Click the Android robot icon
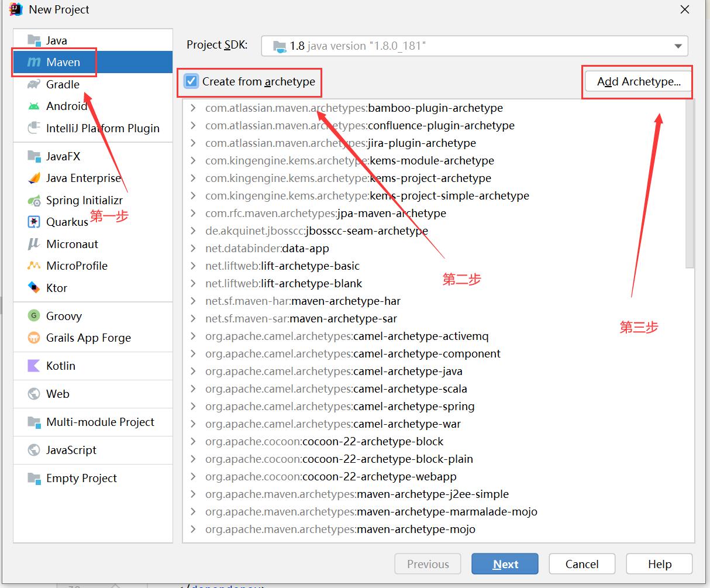The image size is (710, 588). pyautogui.click(x=34, y=106)
